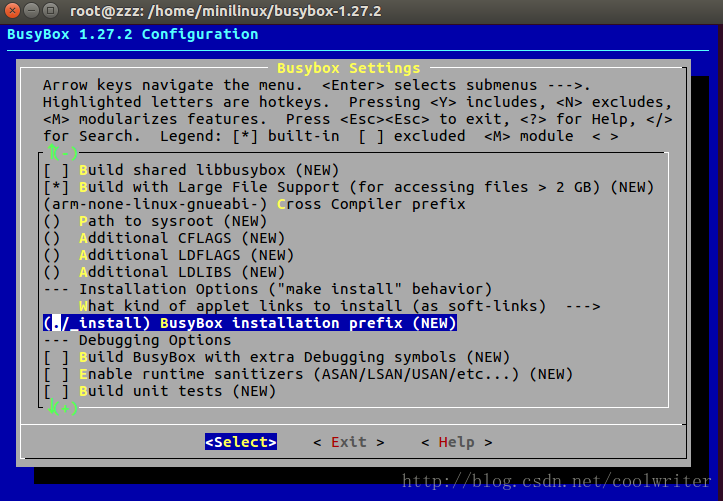
Task: Edit the Cross Compiler prefix value
Action: click(255, 204)
